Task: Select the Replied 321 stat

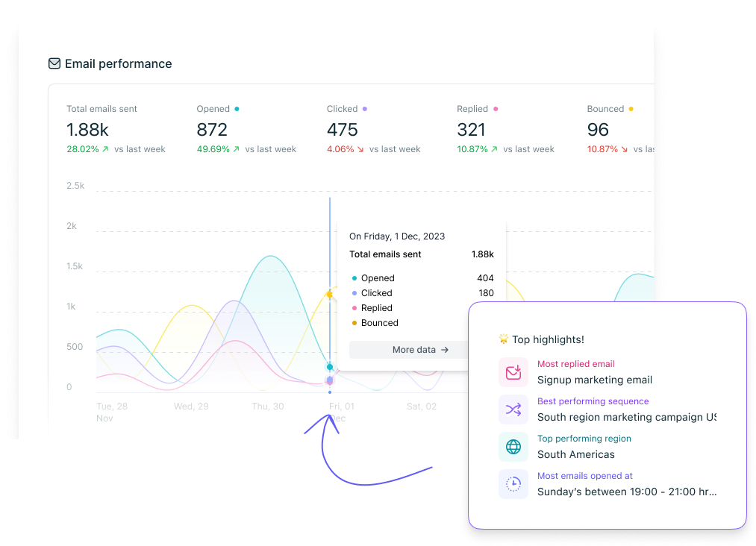Action: coord(471,130)
